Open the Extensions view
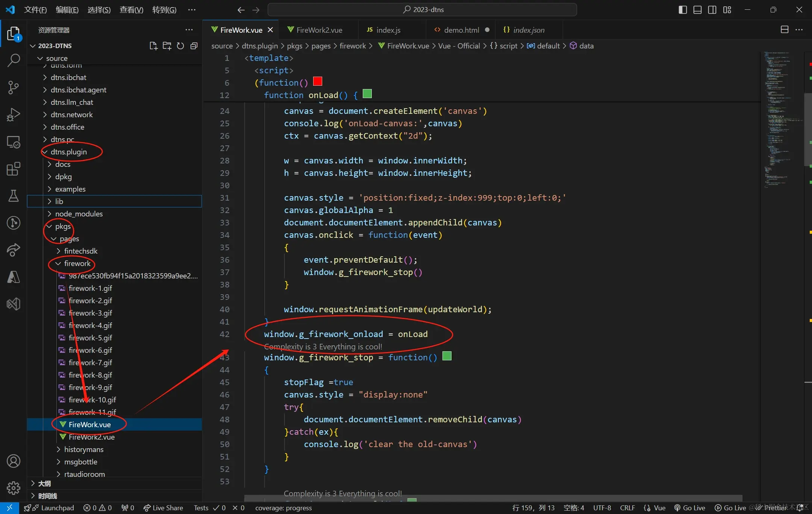 (14, 169)
